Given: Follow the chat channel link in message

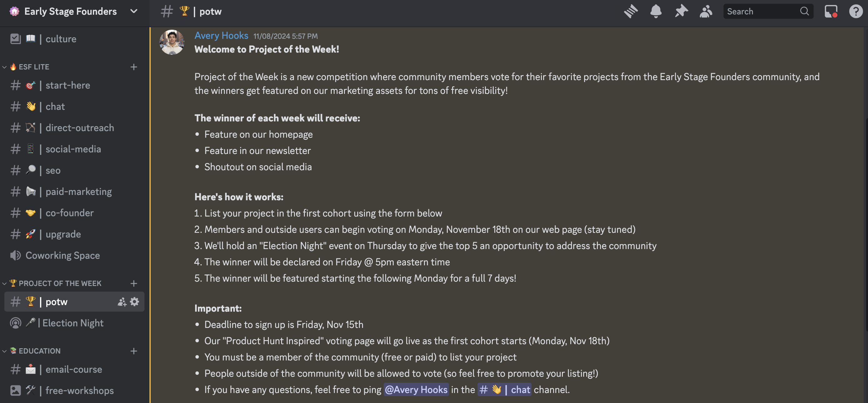Looking at the screenshot, I should tap(504, 390).
